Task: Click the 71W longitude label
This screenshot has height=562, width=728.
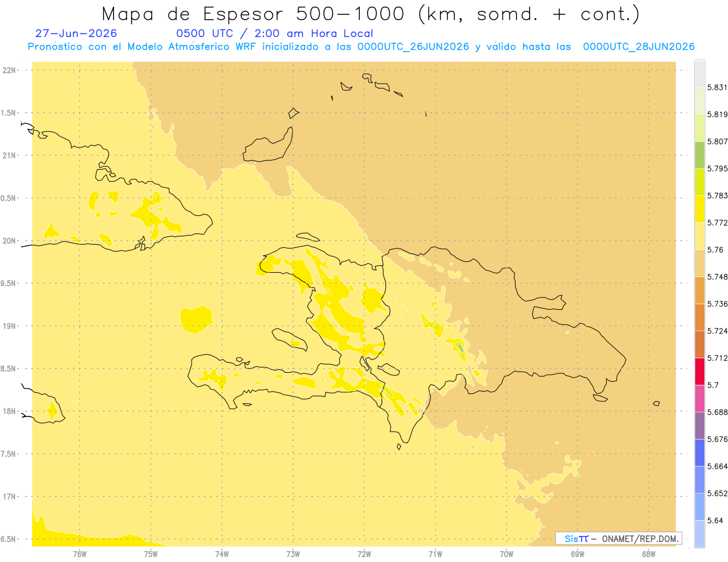Action: click(x=435, y=555)
